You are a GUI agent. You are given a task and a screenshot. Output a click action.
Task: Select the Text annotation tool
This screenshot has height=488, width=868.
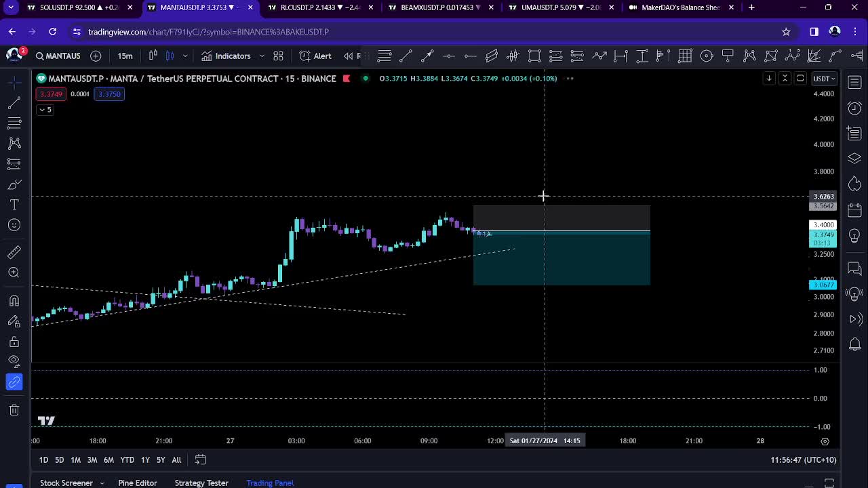pyautogui.click(x=14, y=205)
